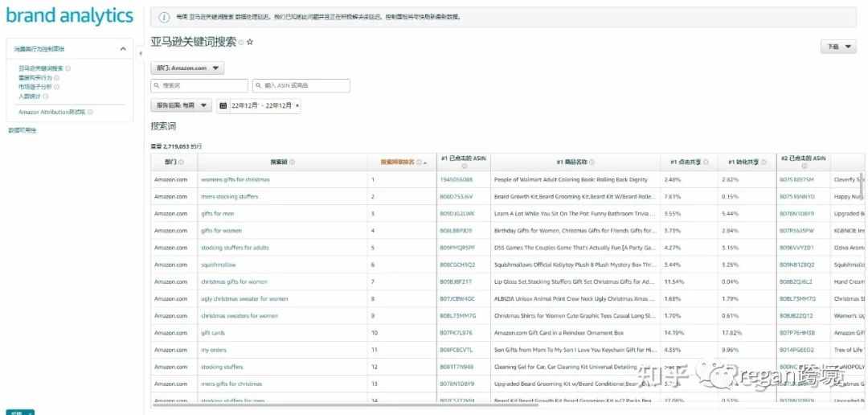Click the info icon beside #1 商品名称 header
Screen dimensions: 868x415
point(591,162)
